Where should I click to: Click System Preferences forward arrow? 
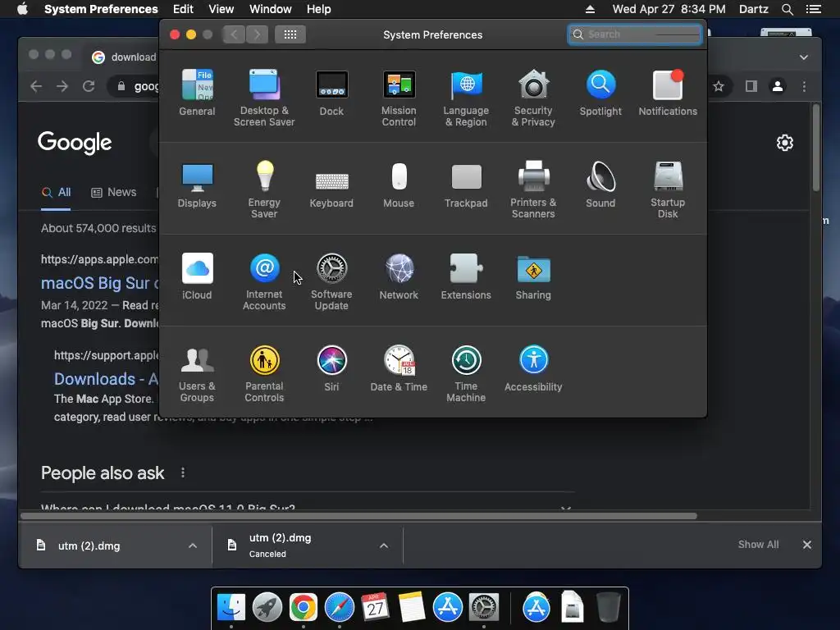(x=257, y=34)
